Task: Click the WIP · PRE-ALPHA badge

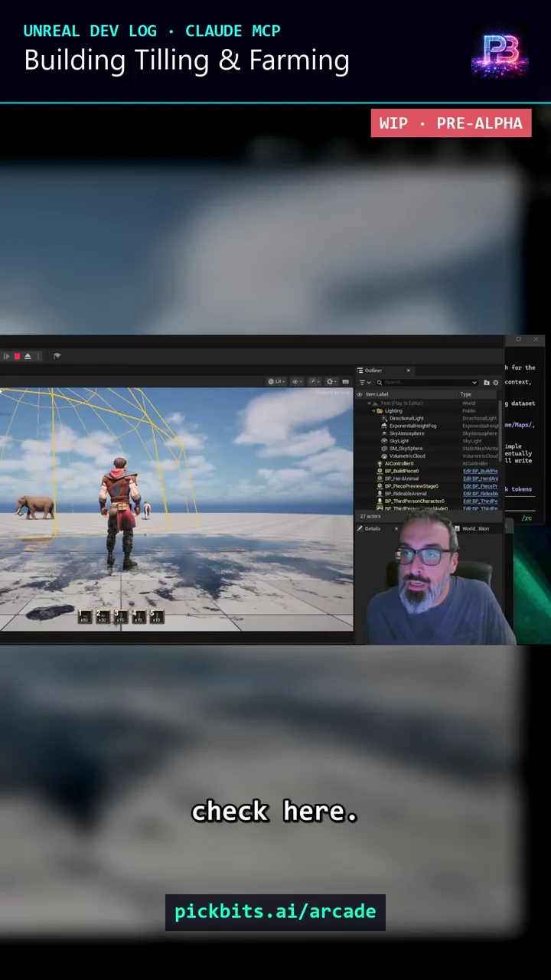Action: [x=451, y=123]
